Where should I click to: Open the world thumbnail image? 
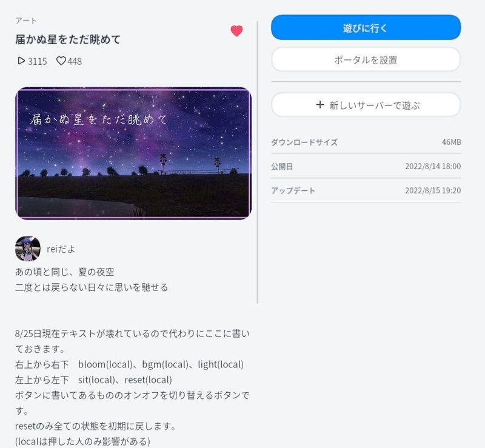[x=133, y=153]
